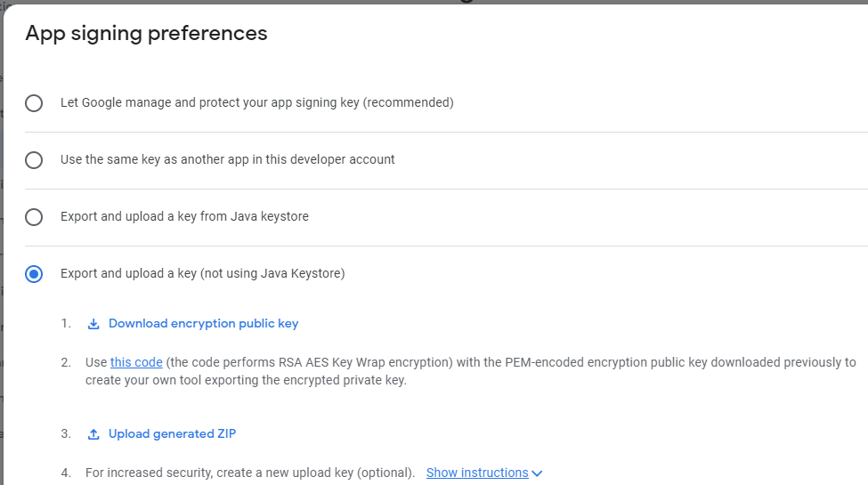Click Upload generated ZIP text link
The height and width of the screenshot is (485, 868).
[x=172, y=433]
